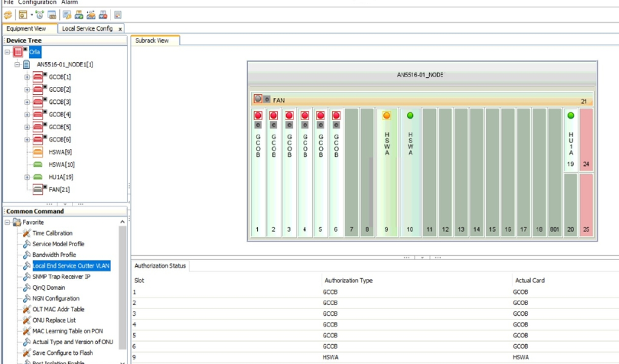Expand the HU1A[19] tree node
Screen dimensions: 619x364
tap(27, 177)
